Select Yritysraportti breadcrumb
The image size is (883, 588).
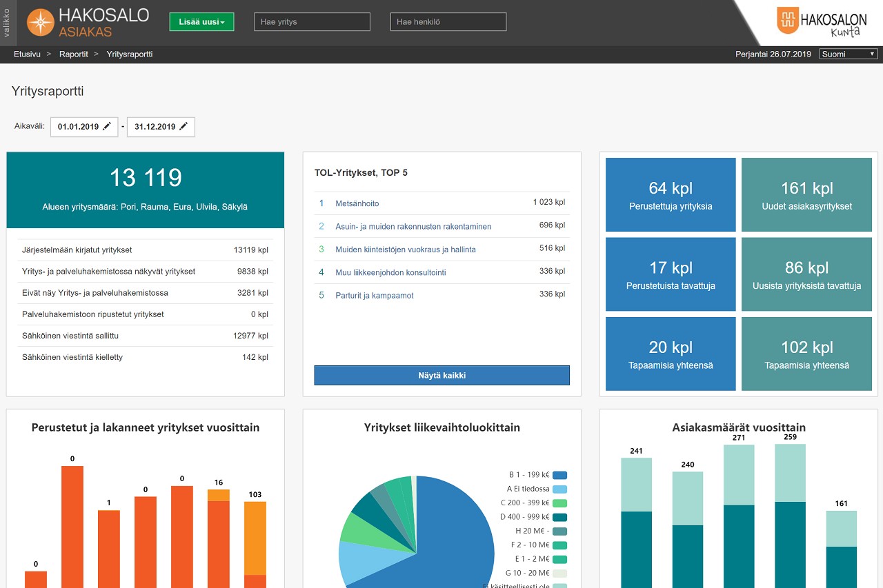click(130, 54)
